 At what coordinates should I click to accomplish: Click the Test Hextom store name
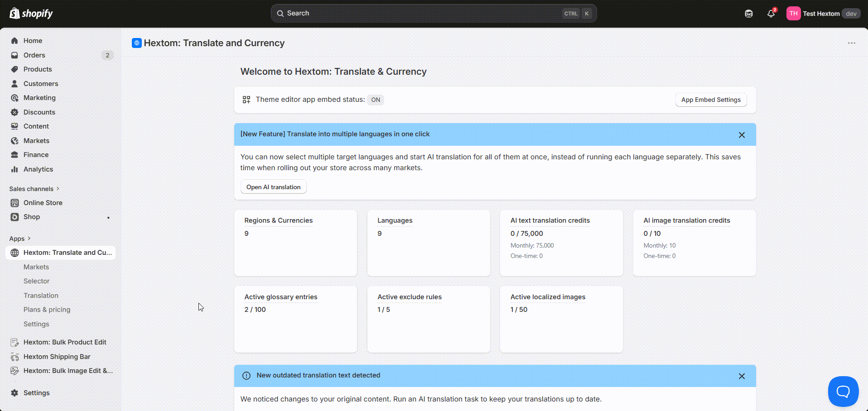point(821,14)
